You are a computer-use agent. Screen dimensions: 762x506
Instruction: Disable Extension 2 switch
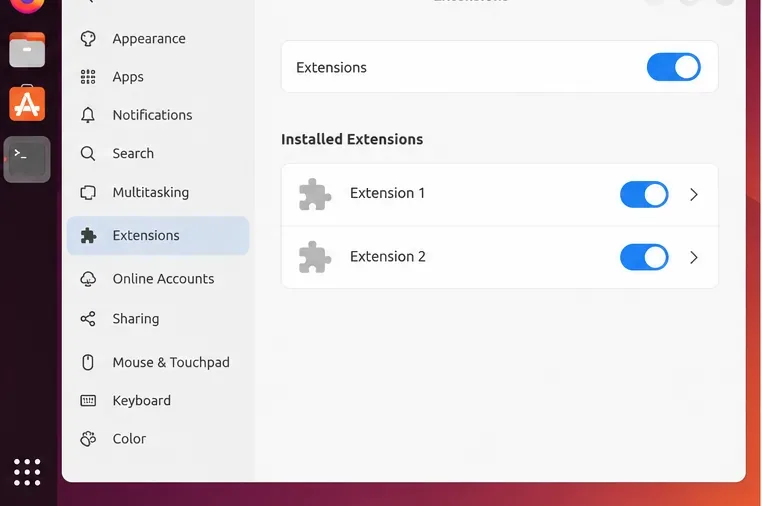[x=644, y=257]
